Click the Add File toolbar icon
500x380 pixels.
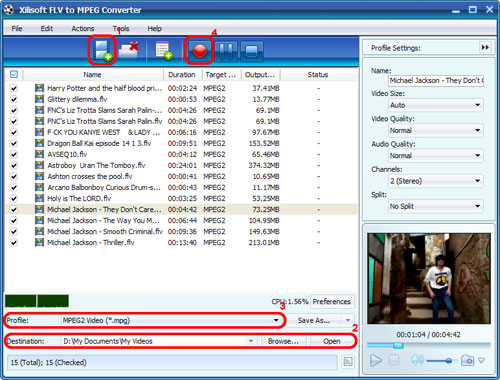[102, 51]
